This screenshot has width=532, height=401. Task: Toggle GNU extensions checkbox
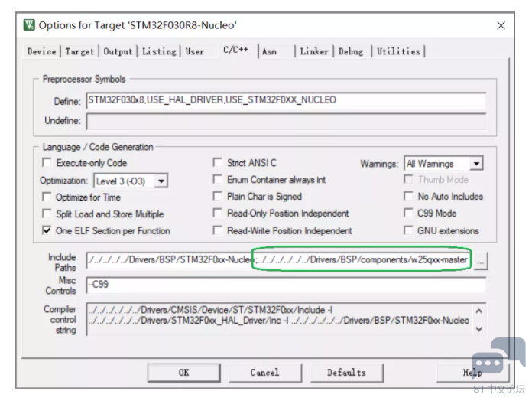click(408, 230)
